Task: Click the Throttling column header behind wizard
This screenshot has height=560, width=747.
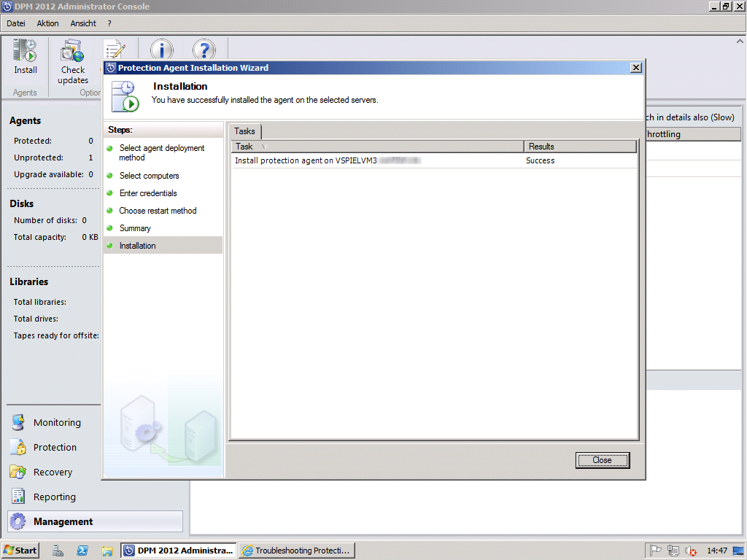Action: [693, 134]
